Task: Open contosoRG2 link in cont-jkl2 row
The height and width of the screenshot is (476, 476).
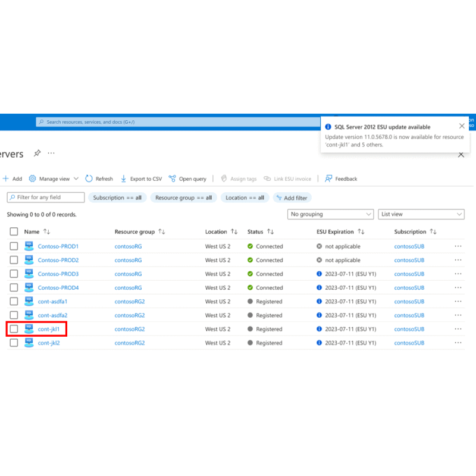Action: pyautogui.click(x=130, y=343)
